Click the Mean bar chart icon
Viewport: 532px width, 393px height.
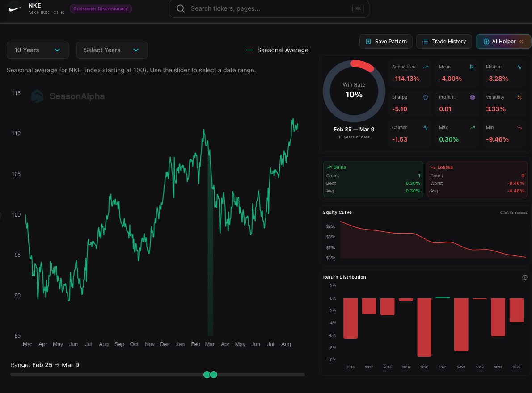472,67
